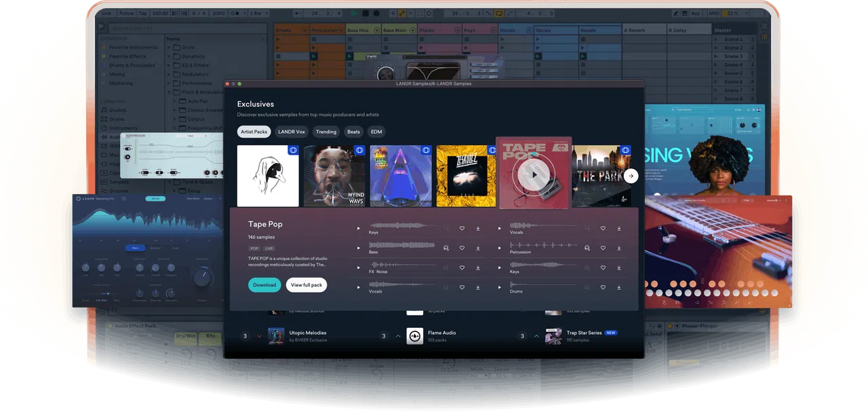Download the Drums sample
This screenshot has height=412, width=868.
pos(619,287)
